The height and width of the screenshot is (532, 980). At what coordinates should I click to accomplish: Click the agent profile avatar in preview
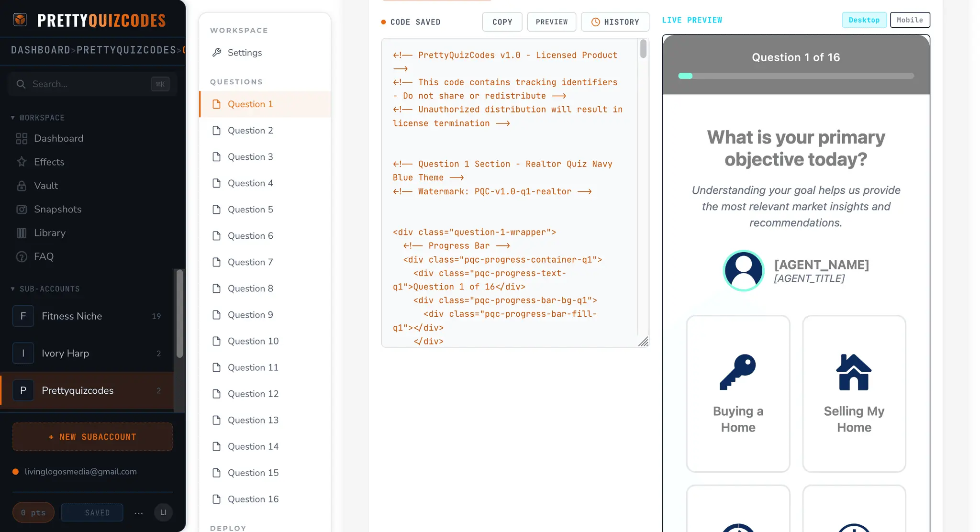point(743,271)
